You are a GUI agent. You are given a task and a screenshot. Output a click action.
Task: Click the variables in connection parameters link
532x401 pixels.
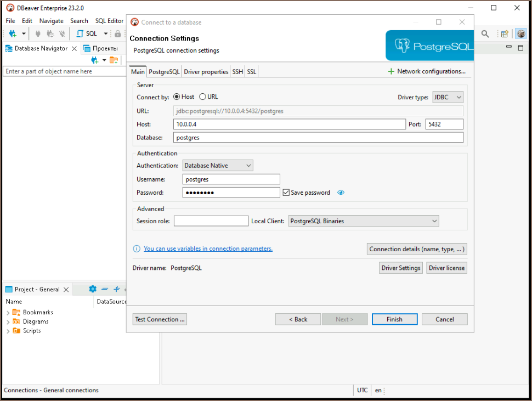click(x=208, y=248)
